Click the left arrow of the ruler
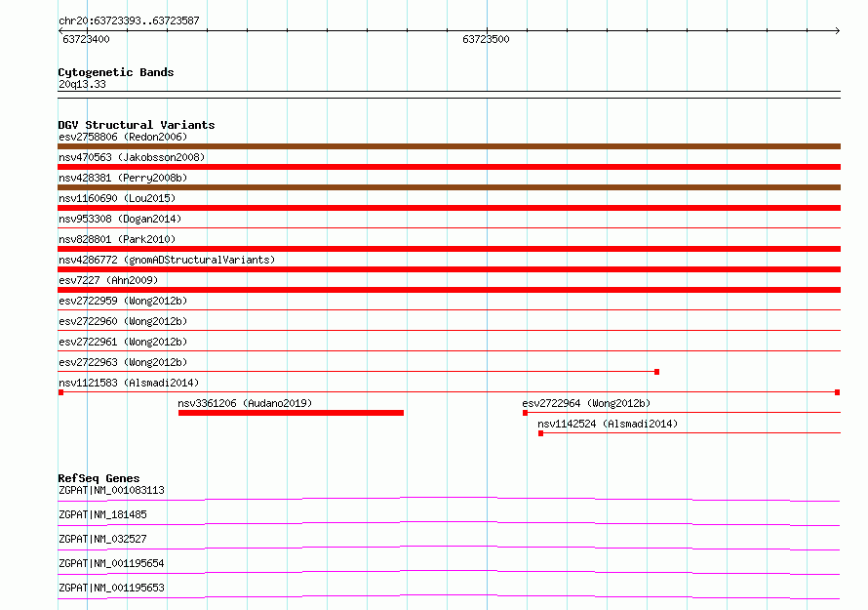Image resolution: width=868 pixels, height=610 pixels. [x=60, y=30]
